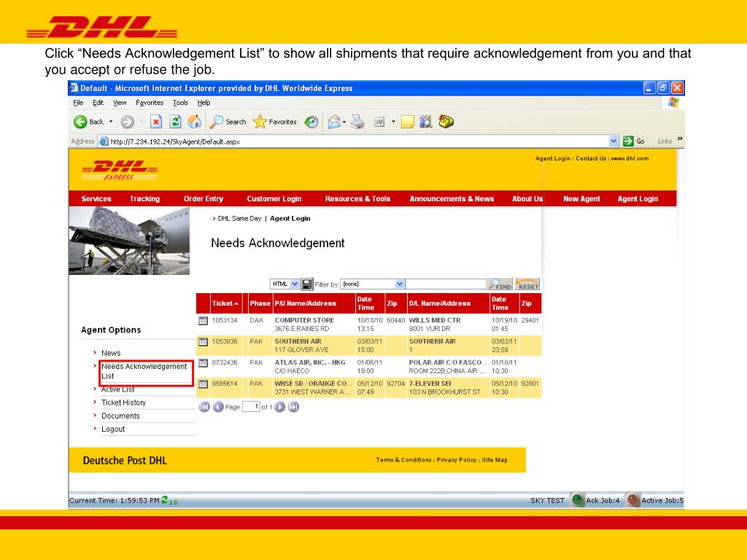Go to previous page of results
The height and width of the screenshot is (560, 747).
pyautogui.click(x=218, y=407)
